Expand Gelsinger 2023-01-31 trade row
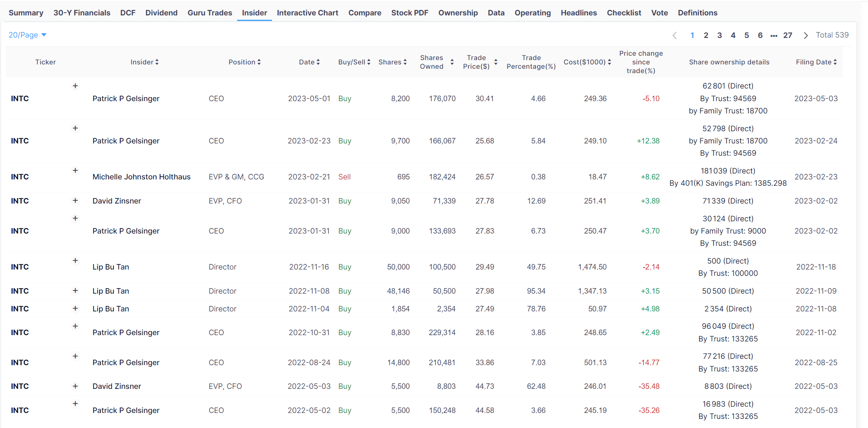This screenshot has height=428, width=868. [x=75, y=218]
